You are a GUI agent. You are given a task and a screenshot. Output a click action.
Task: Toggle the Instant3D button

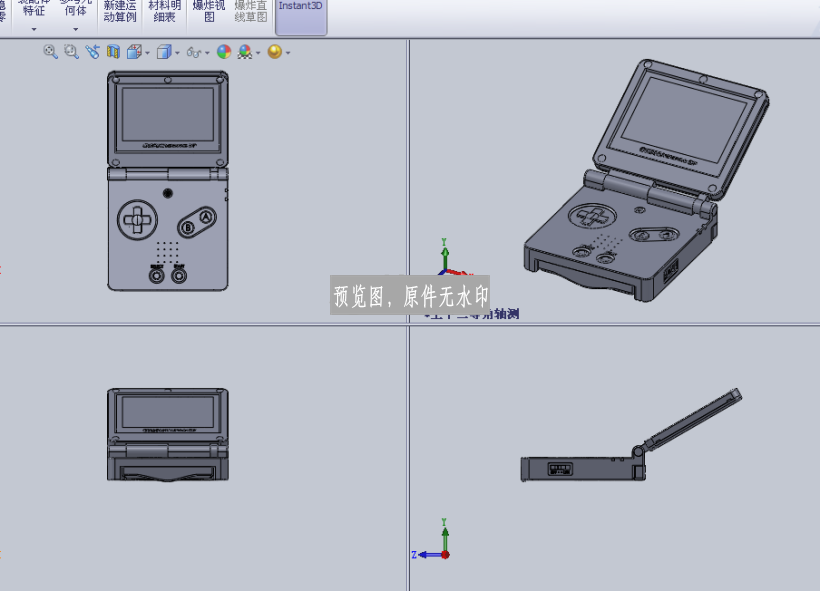[x=301, y=16]
